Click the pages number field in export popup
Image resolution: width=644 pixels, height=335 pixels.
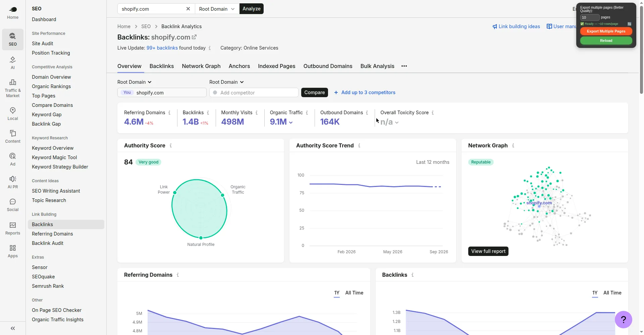pos(590,17)
